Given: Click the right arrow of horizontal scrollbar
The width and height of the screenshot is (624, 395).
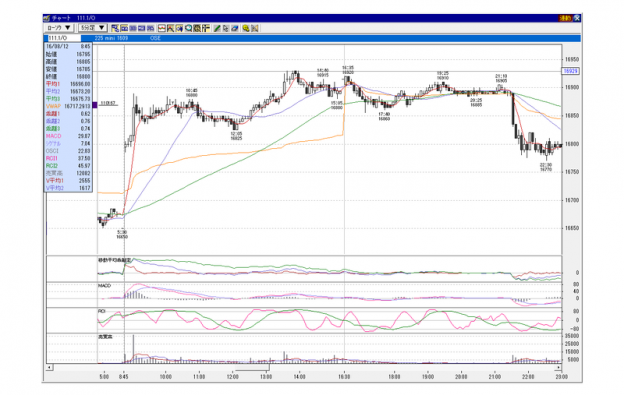Looking at the screenshot, I should tap(558, 367).
